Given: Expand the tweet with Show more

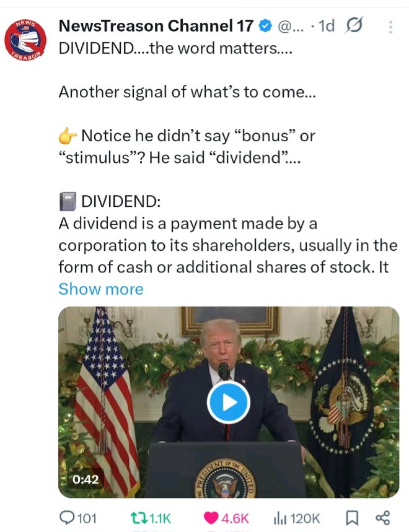Looking at the screenshot, I should (x=100, y=289).
